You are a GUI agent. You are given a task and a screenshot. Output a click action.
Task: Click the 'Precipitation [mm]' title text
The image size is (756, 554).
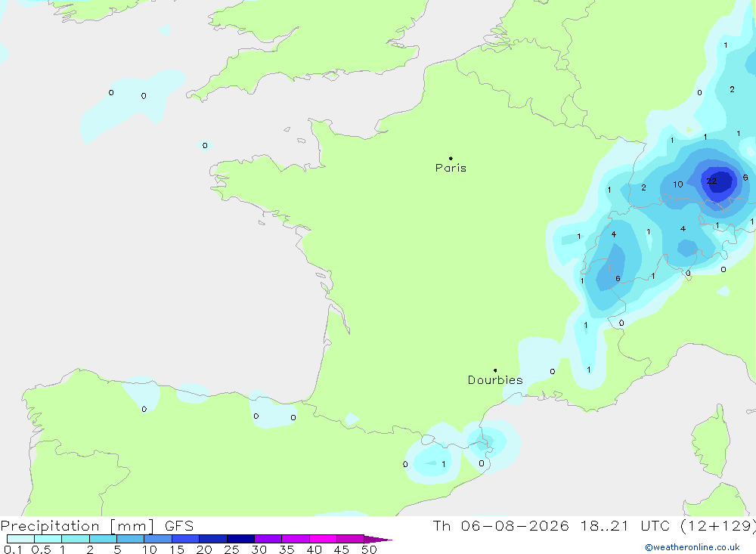(78, 525)
